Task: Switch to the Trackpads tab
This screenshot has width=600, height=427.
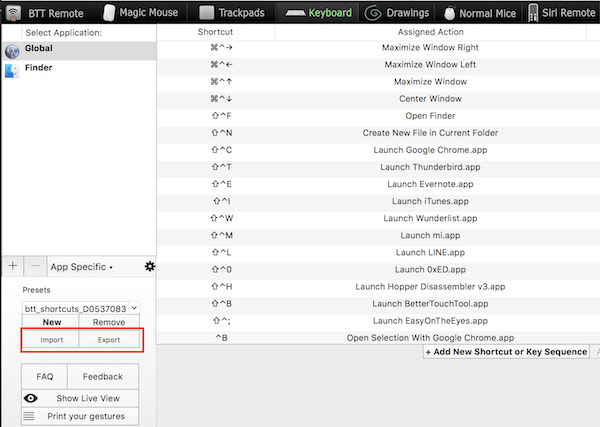Action: click(232, 13)
